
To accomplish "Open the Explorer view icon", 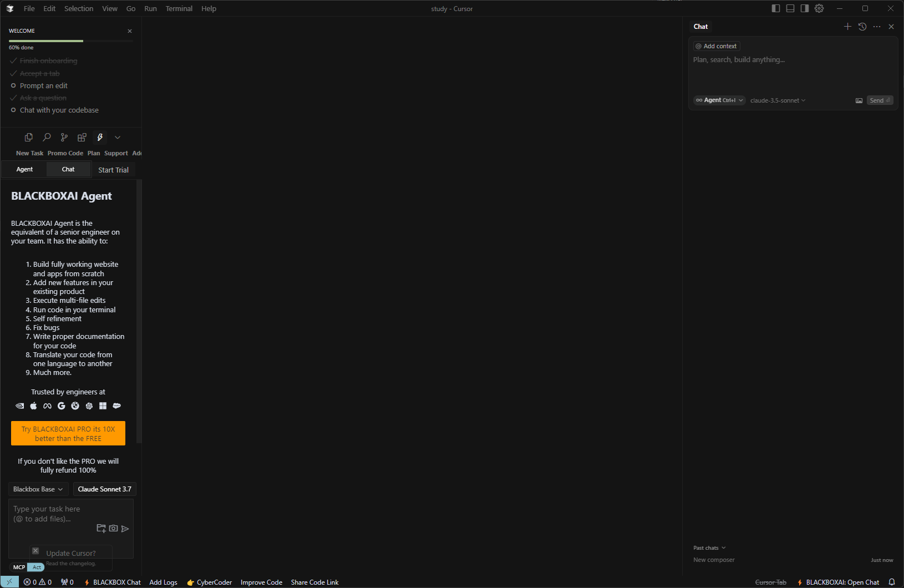I will (29, 137).
